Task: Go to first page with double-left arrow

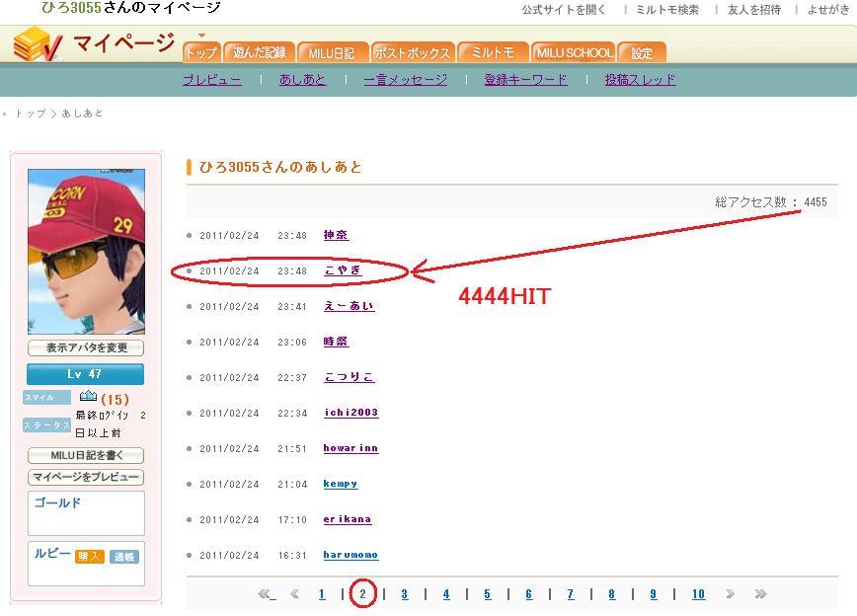Action: [266, 594]
